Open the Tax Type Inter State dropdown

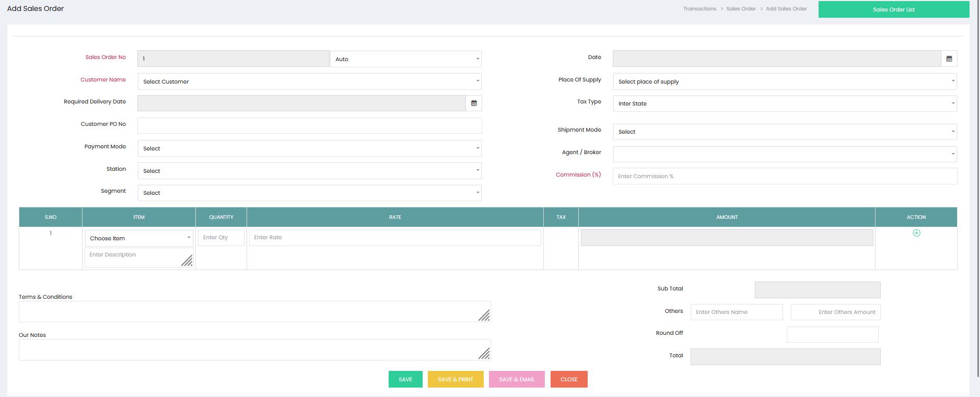point(785,103)
